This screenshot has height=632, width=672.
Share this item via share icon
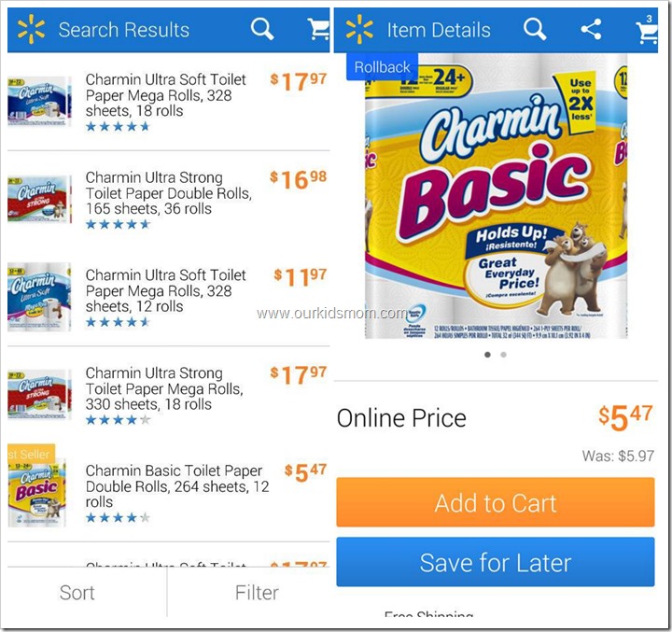pos(591,30)
